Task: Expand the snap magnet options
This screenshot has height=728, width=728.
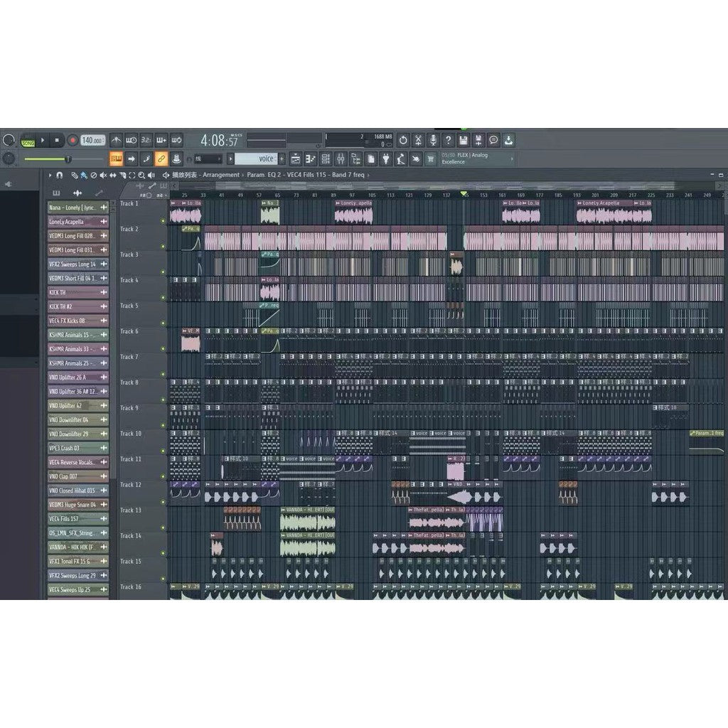Action: pyautogui.click(x=61, y=176)
